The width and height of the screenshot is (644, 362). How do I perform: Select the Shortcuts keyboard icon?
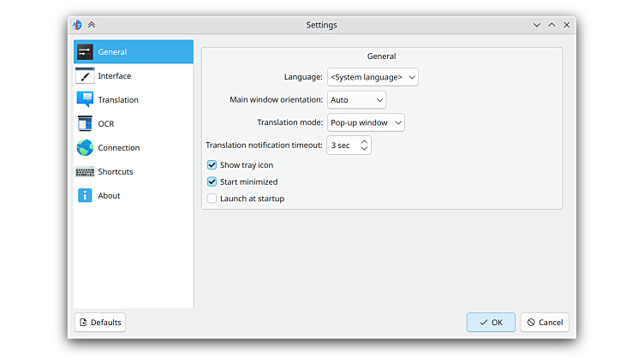85,172
